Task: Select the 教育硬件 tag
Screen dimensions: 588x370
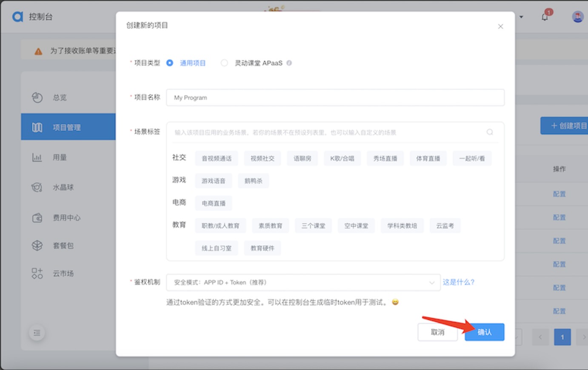Action: coord(263,248)
